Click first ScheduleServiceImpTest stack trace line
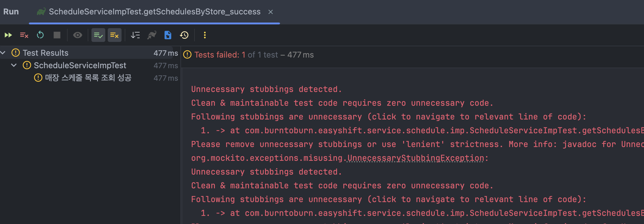Image resolution: width=644 pixels, height=224 pixels. (x=439, y=130)
